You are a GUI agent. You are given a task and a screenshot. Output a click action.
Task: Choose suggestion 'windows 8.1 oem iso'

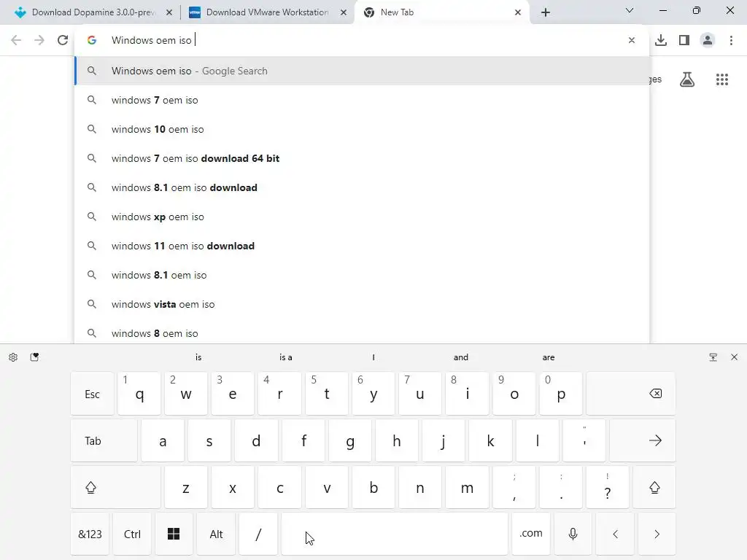tap(362, 275)
